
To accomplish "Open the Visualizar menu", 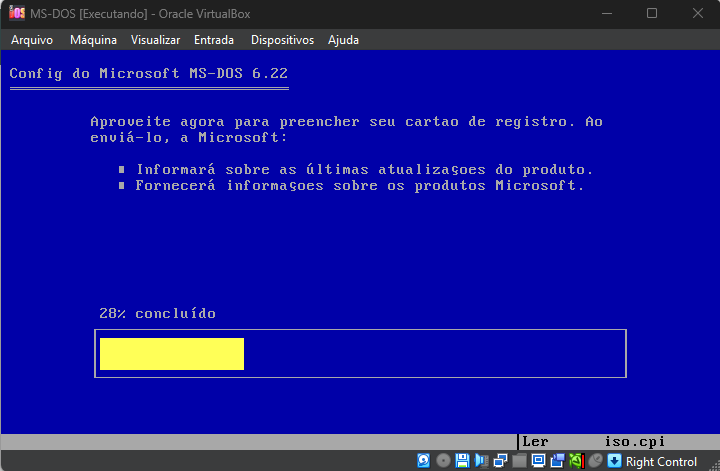I will click(x=156, y=40).
